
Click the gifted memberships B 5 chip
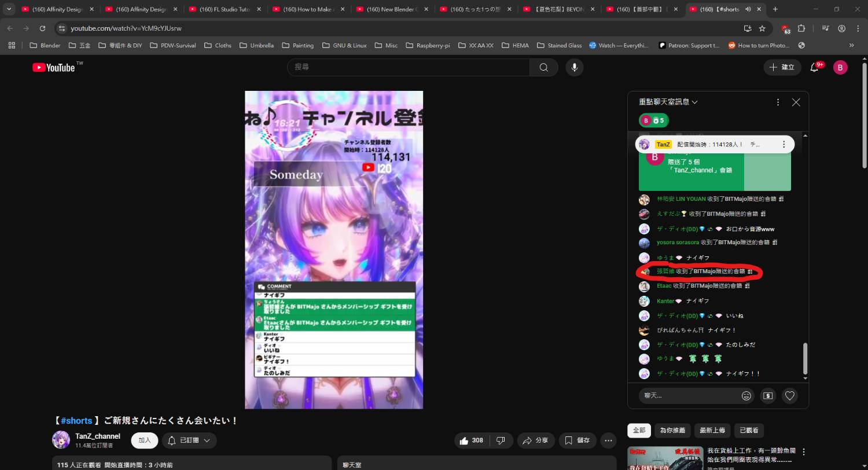point(653,120)
